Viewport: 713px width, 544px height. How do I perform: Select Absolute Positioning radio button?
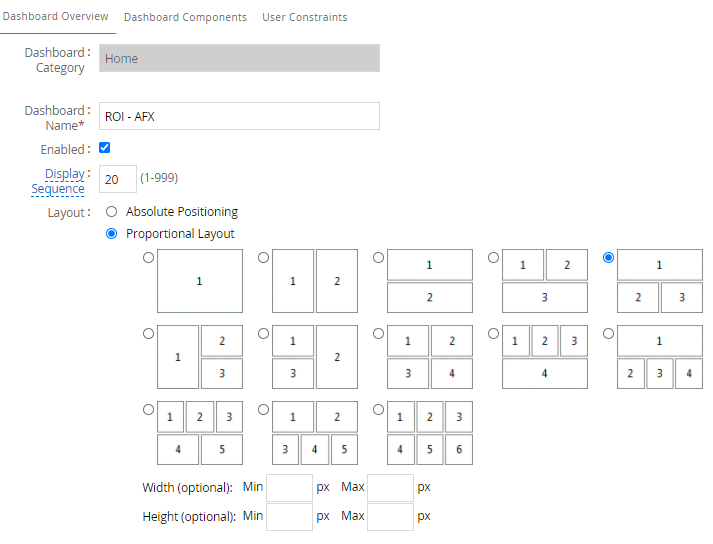click(111, 212)
